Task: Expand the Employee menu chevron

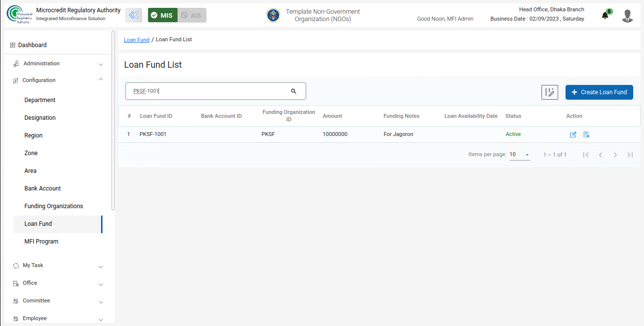Action: [101, 320]
